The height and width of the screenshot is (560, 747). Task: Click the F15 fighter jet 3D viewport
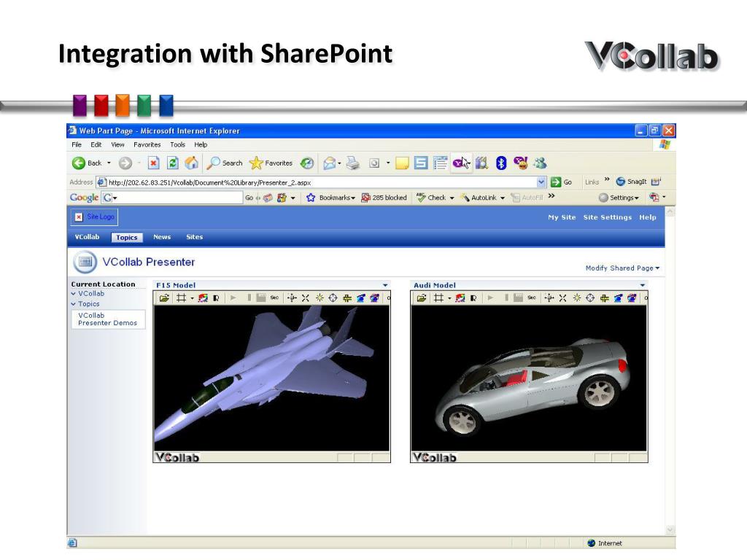271,378
